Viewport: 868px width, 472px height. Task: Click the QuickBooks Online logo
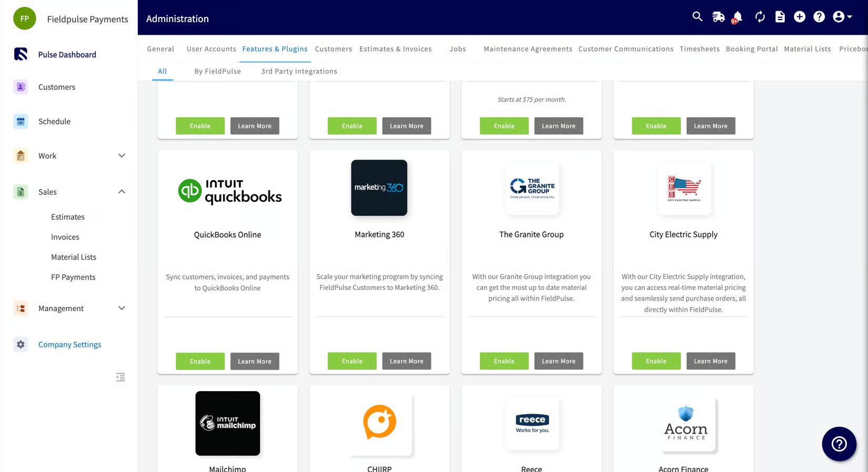click(x=230, y=191)
